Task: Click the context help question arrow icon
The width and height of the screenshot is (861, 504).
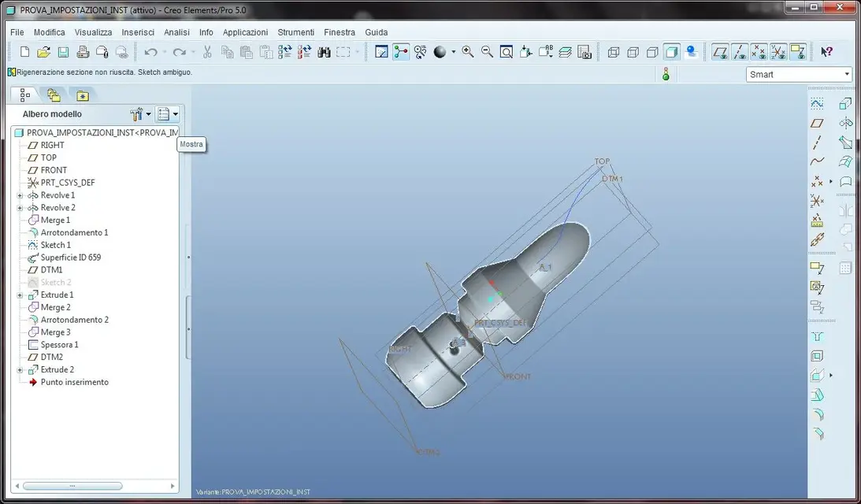Action: pos(827,52)
